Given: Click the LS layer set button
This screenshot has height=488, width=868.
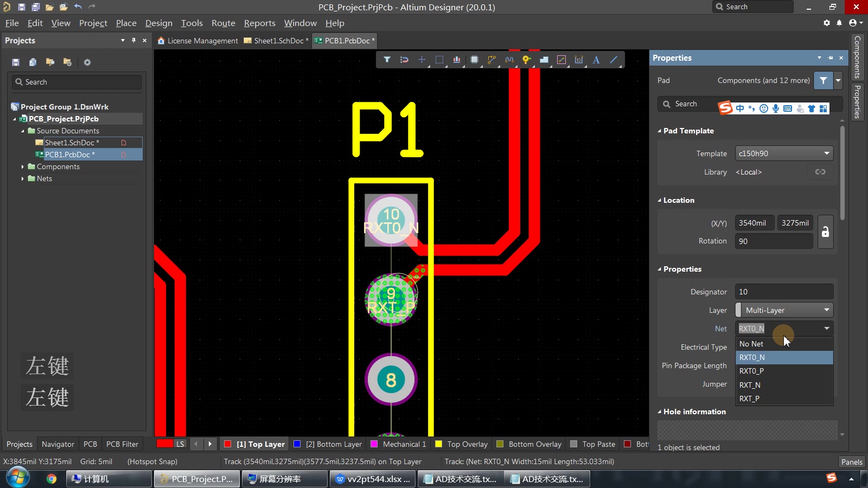Looking at the screenshot, I should 180,444.
